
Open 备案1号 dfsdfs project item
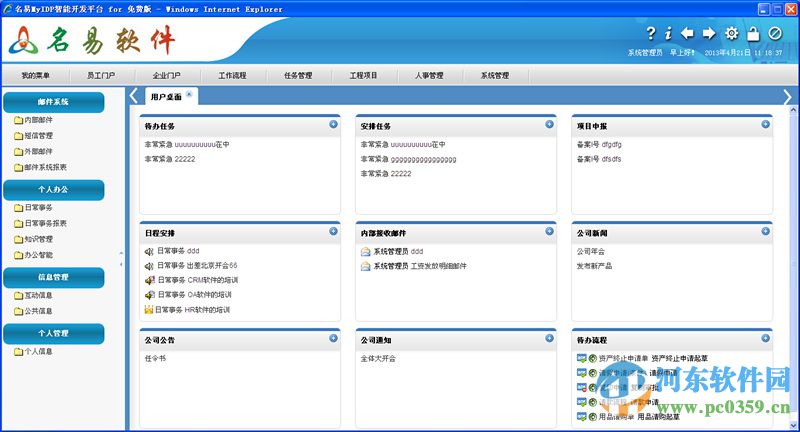pos(599,159)
